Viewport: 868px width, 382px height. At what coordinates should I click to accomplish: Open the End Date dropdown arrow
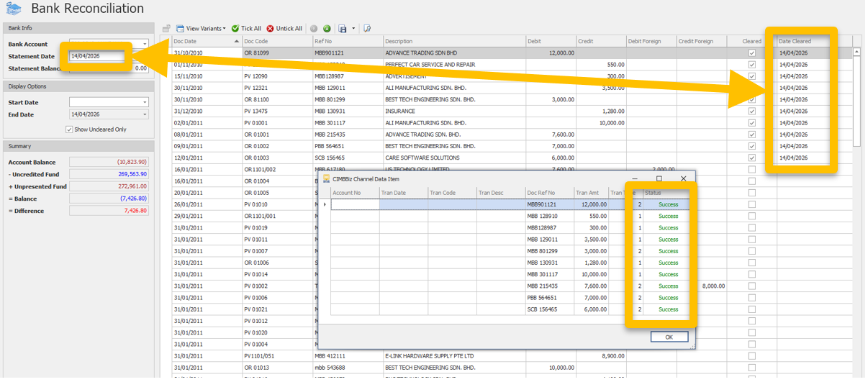(x=145, y=114)
